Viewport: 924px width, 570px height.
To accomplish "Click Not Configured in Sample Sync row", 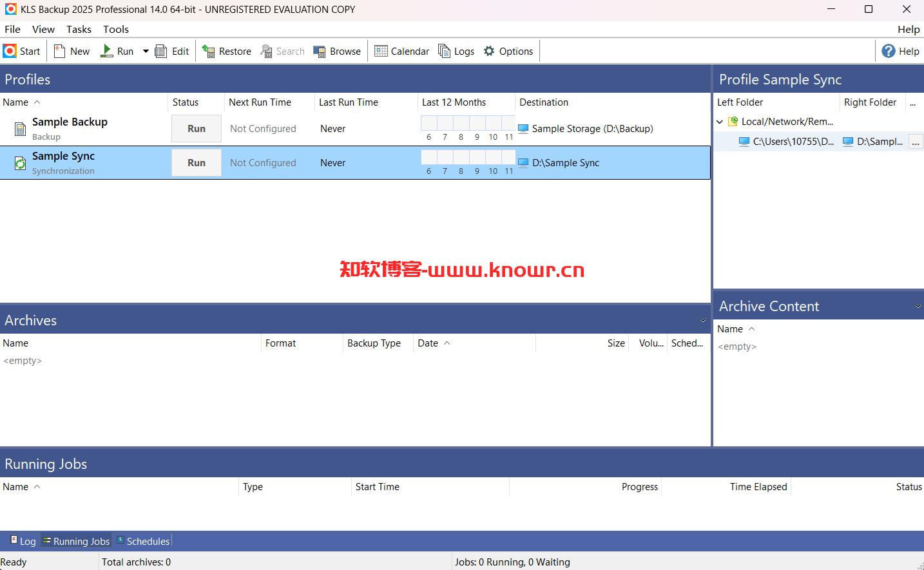I will (263, 163).
